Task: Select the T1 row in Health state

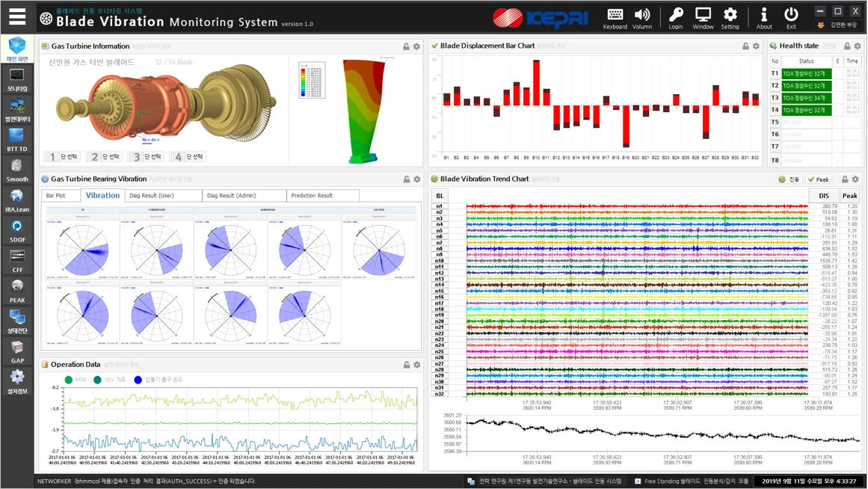Action: [815, 74]
